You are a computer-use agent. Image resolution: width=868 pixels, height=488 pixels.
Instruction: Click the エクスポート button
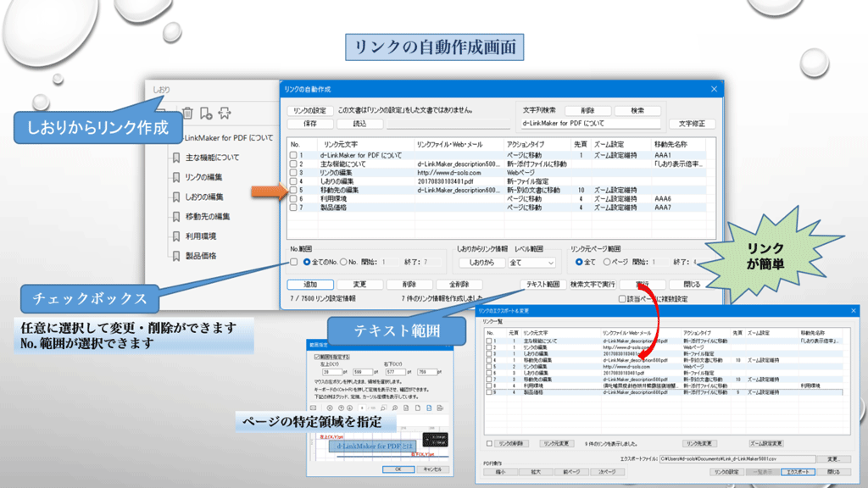click(798, 472)
